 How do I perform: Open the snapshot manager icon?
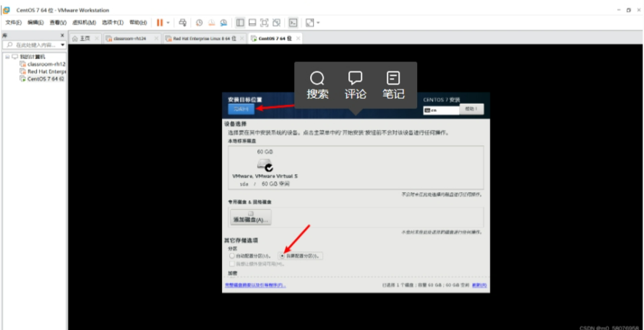coord(223,22)
